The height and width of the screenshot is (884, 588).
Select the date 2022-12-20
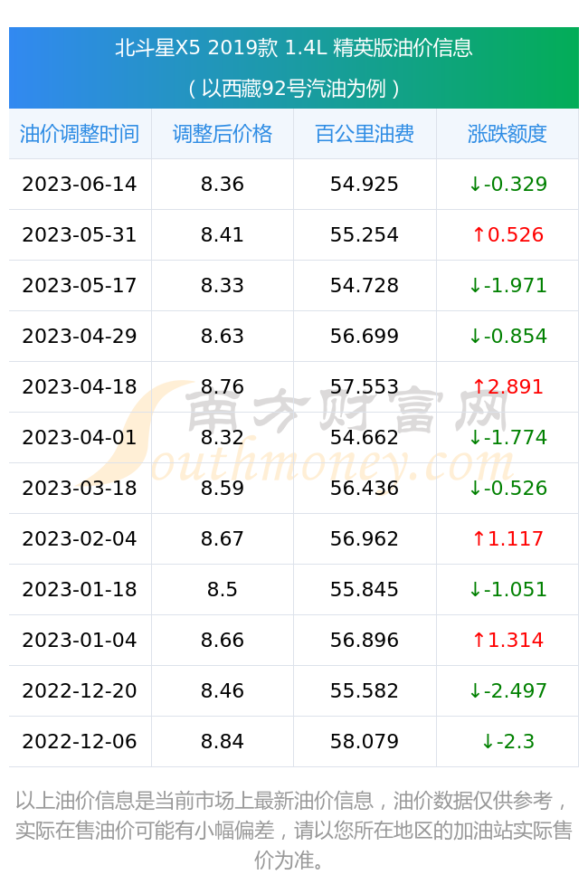(x=80, y=692)
